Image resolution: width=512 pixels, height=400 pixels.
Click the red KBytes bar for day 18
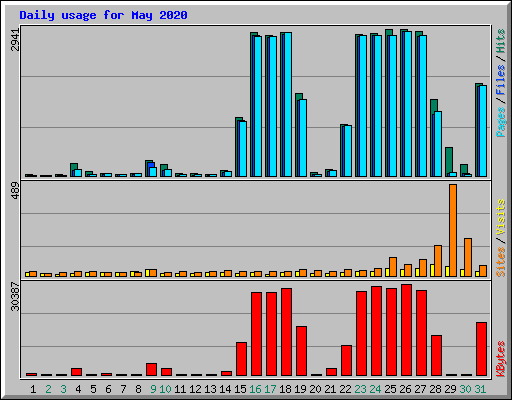coord(286,332)
